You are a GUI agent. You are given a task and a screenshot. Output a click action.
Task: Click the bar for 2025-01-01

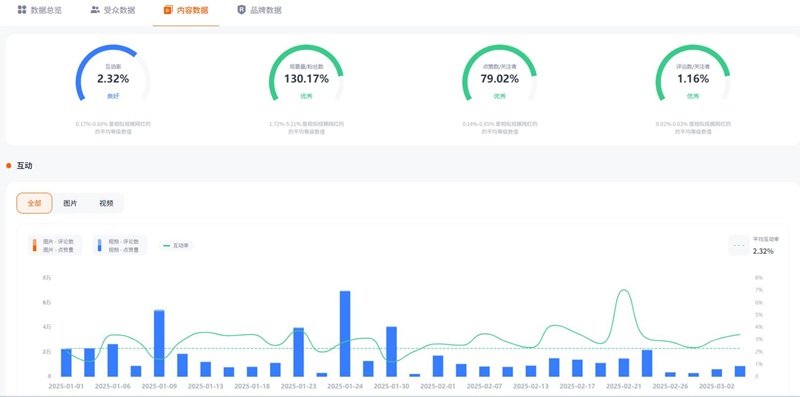pyautogui.click(x=66, y=363)
